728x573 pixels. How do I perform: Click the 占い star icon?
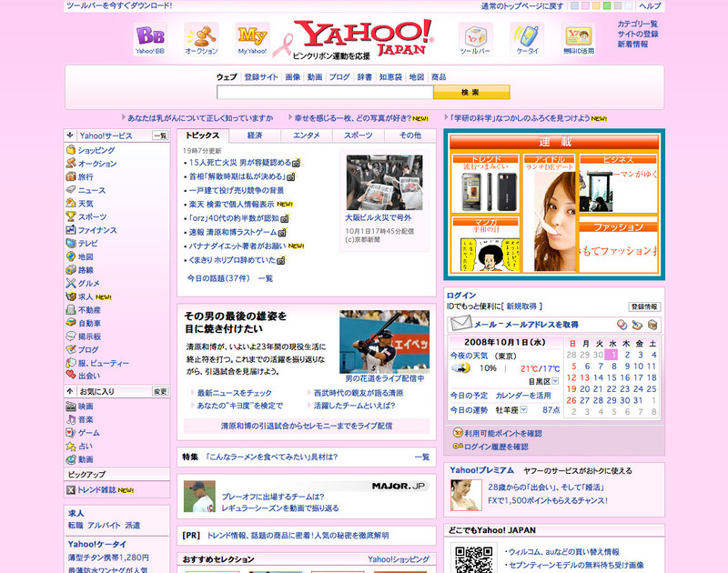(x=71, y=446)
